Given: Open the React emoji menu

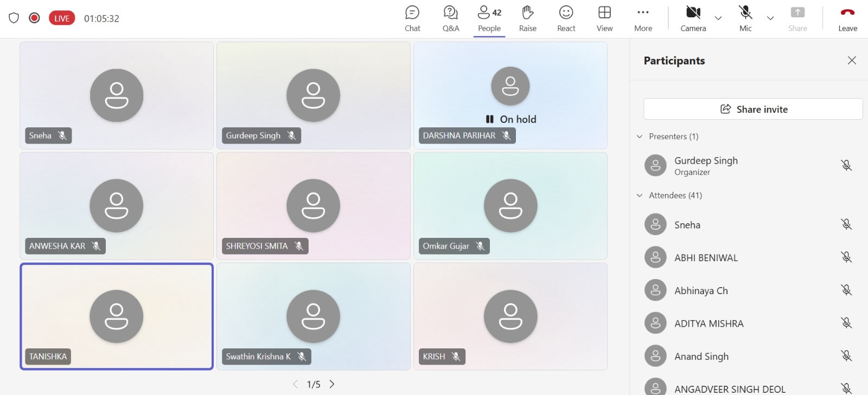Looking at the screenshot, I should pyautogui.click(x=566, y=19).
